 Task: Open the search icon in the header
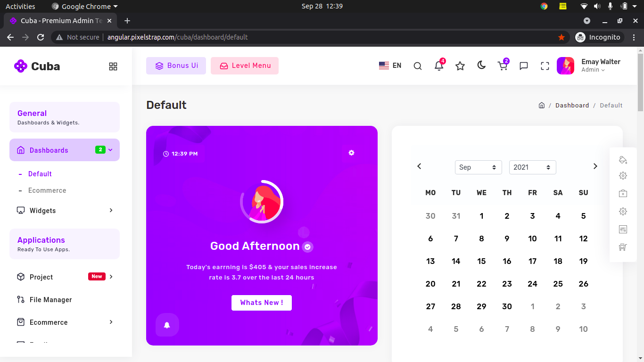pyautogui.click(x=418, y=66)
